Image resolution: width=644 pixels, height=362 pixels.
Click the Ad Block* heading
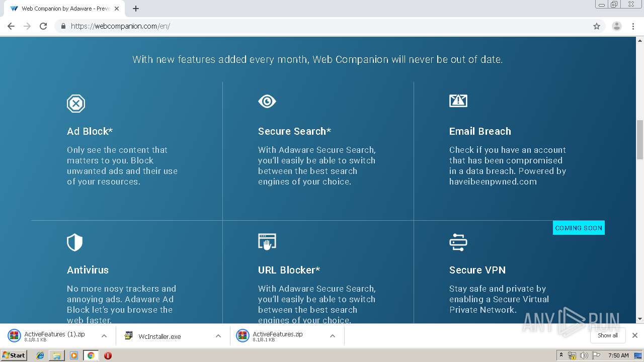pyautogui.click(x=90, y=131)
